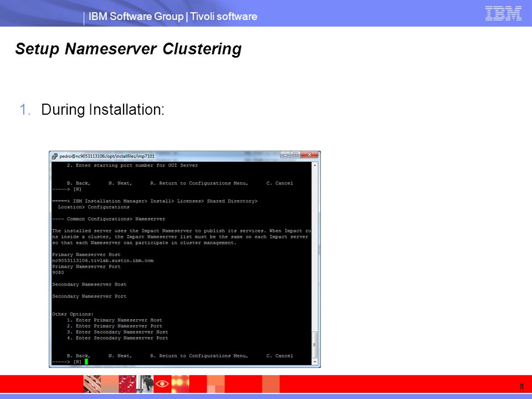Minimize the PuTTY terminal window

[x=285, y=155]
